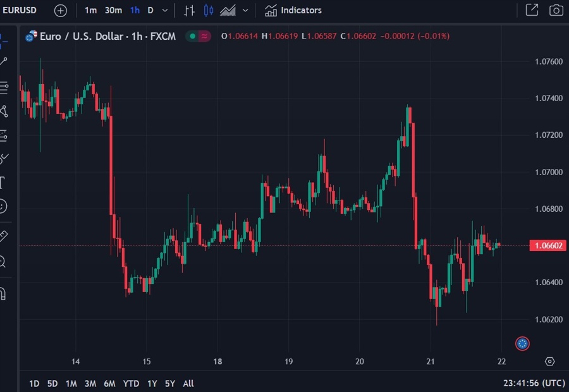569x392 pixels.
Task: Click the 1.06602 current price label
Action: point(547,245)
